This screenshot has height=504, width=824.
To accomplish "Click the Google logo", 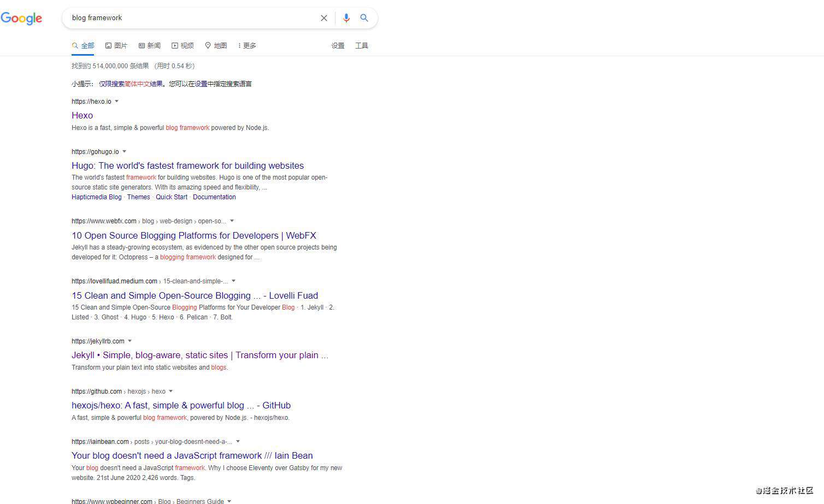I will tap(21, 18).
